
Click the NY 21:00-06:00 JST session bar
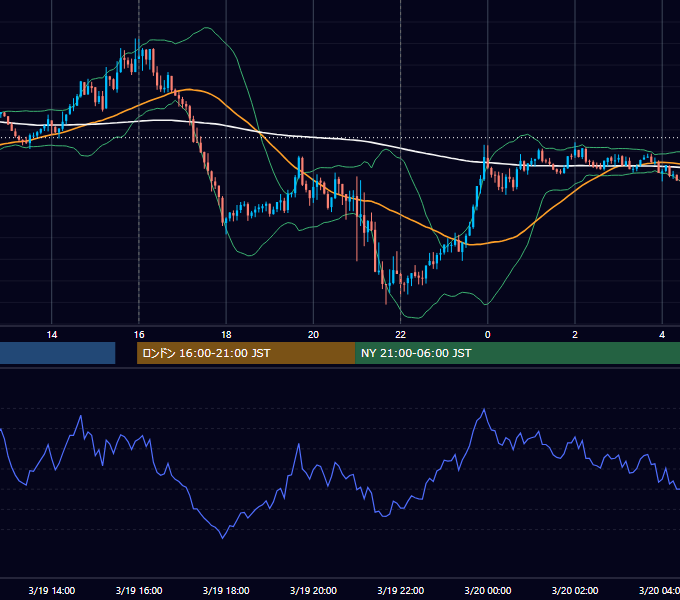tap(517, 353)
